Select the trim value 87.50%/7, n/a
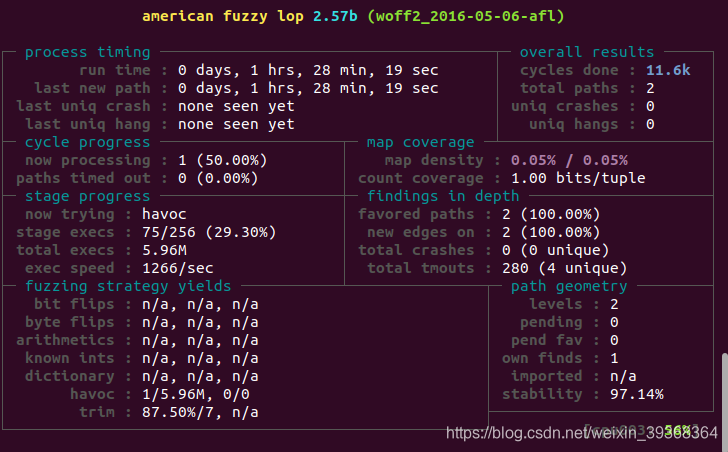Image resolution: width=728 pixels, height=452 pixels. point(200,413)
